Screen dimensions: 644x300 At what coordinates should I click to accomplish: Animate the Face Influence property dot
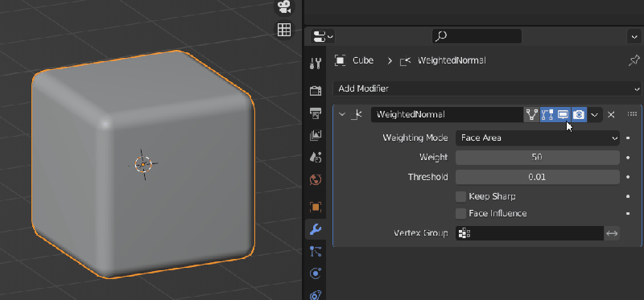tap(628, 213)
